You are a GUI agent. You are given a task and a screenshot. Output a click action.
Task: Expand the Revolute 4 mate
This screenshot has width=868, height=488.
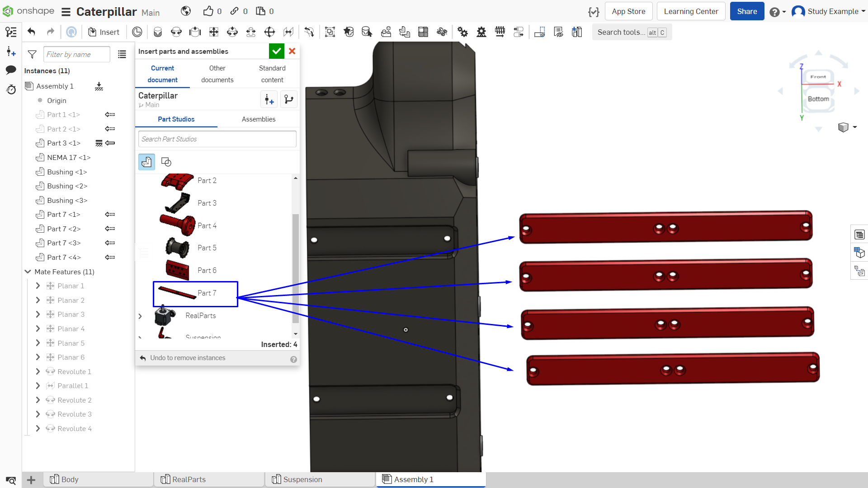[x=38, y=428]
